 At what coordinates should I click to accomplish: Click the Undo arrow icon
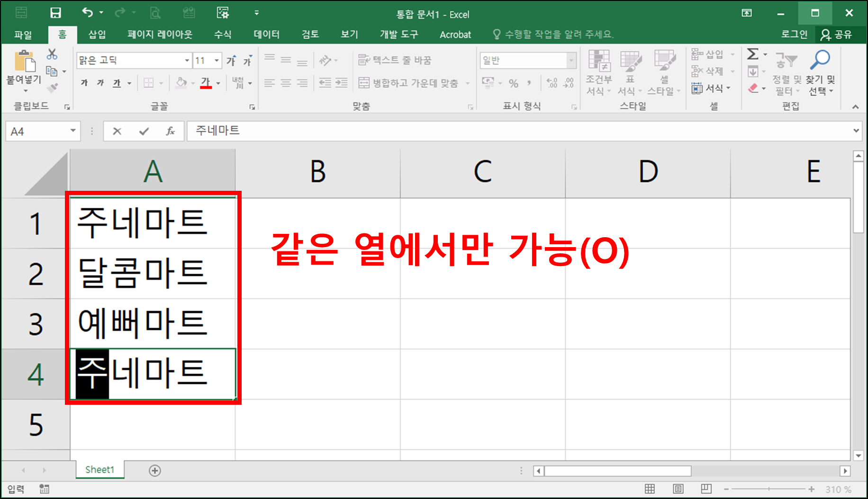coord(88,12)
